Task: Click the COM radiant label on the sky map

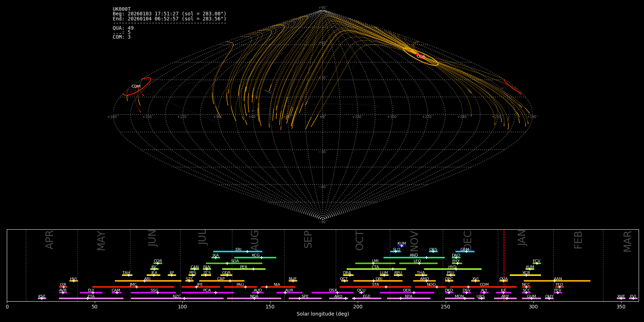Action: (x=136, y=87)
